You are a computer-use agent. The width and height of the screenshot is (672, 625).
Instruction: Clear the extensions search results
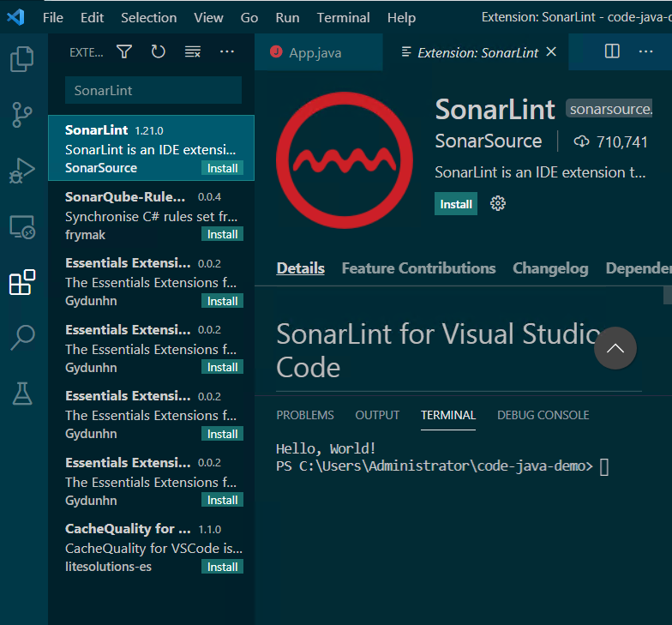193,52
